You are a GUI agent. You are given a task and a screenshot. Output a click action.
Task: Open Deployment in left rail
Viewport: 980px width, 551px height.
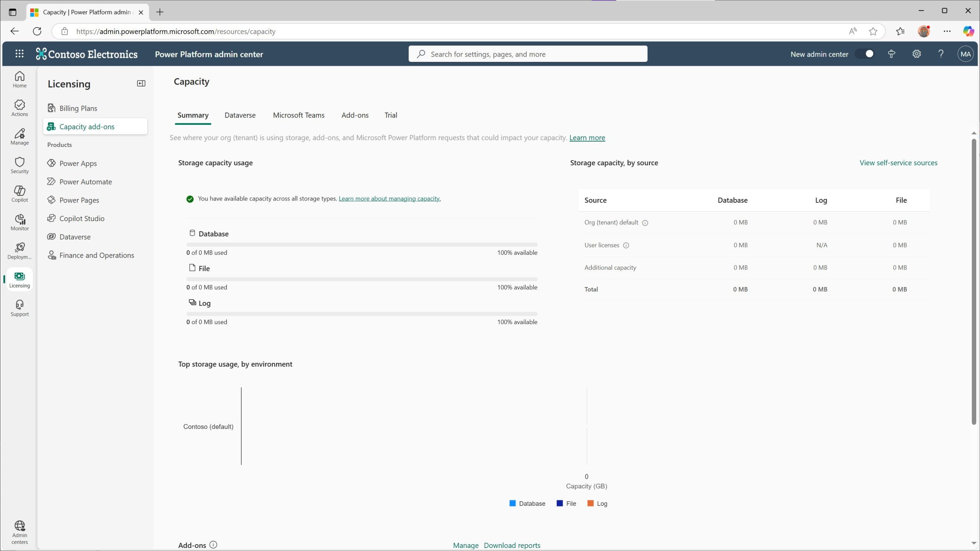coord(20,251)
